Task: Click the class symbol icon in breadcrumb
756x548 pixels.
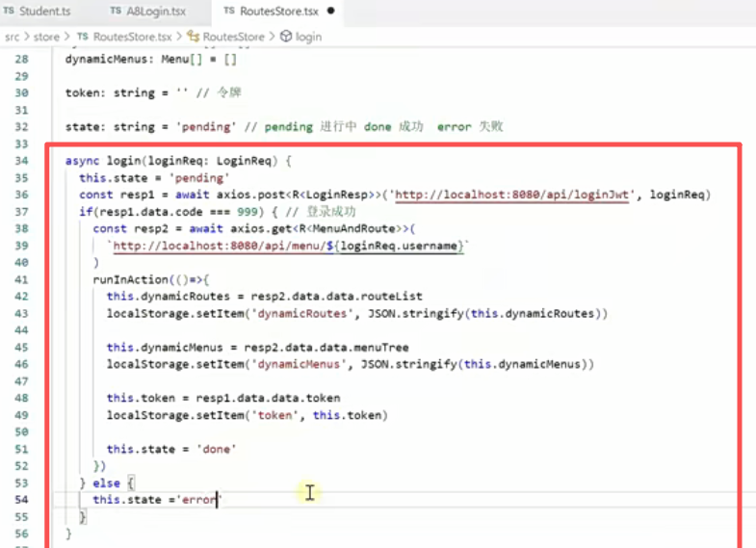Action: (x=194, y=37)
